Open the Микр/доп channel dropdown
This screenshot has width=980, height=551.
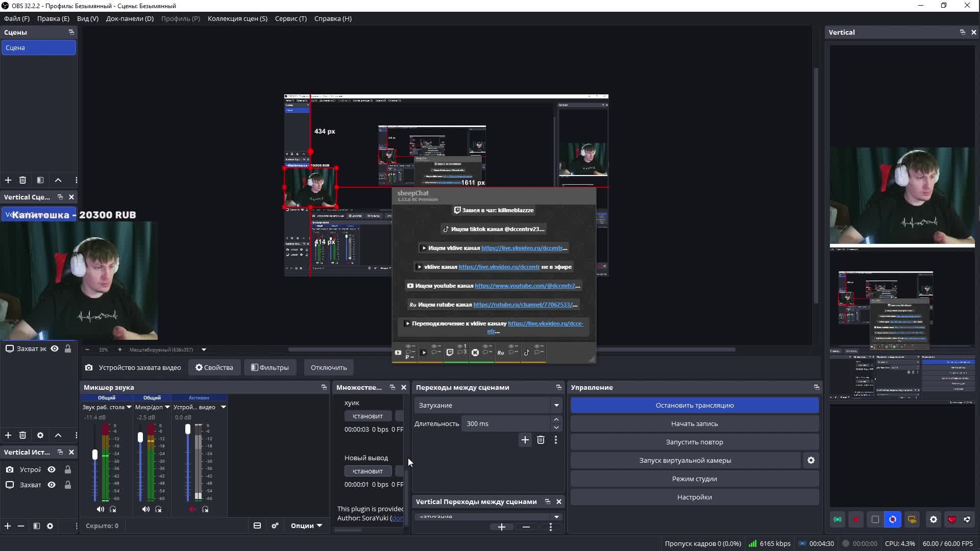[167, 407]
